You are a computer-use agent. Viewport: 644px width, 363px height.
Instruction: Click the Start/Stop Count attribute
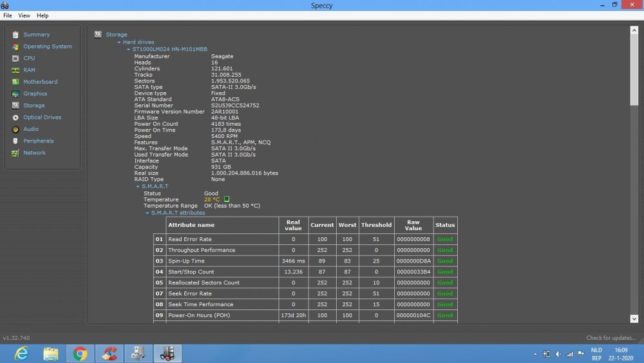pos(191,271)
